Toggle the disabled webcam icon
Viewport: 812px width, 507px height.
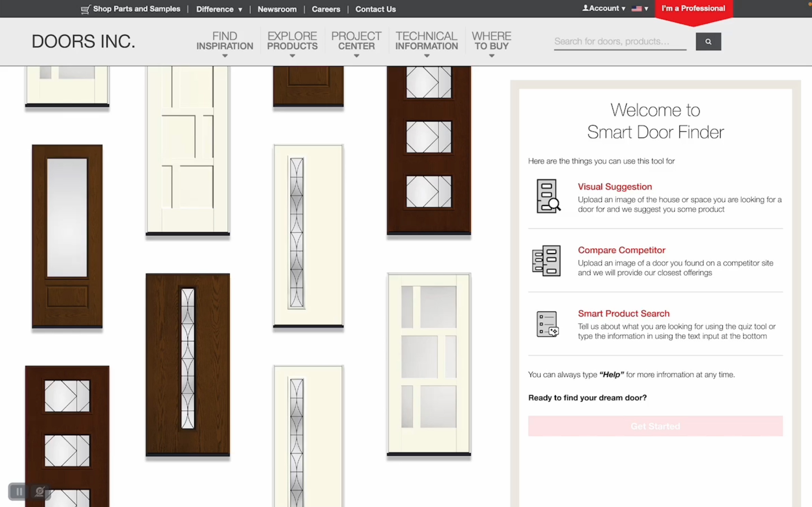40,492
